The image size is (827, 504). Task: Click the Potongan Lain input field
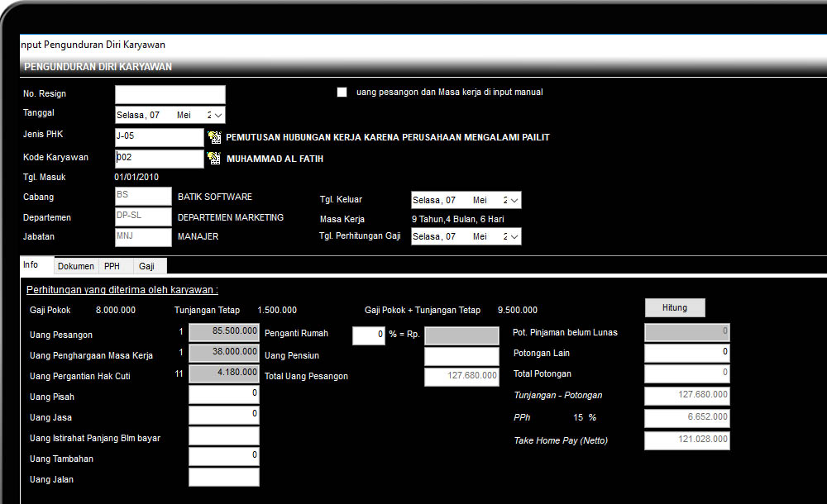pos(686,354)
